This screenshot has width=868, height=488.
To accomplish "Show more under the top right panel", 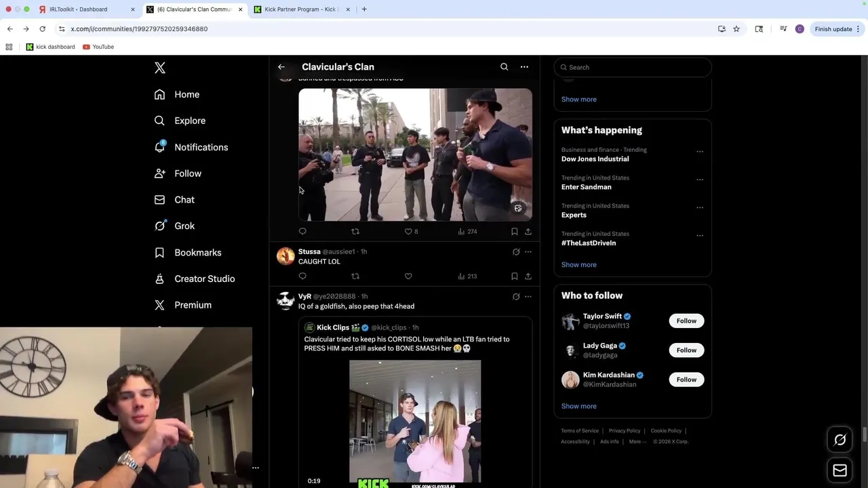I will point(578,99).
